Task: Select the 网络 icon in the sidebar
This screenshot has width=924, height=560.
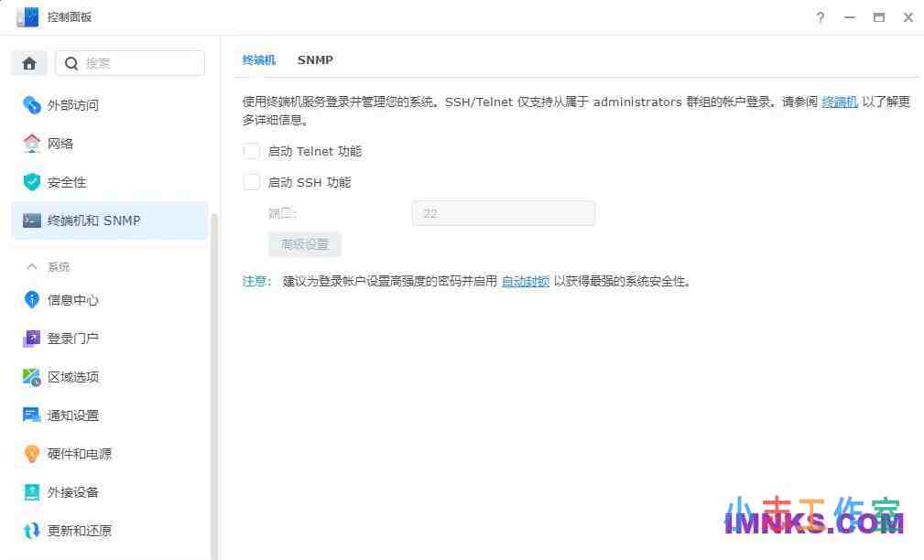Action: pos(60,143)
